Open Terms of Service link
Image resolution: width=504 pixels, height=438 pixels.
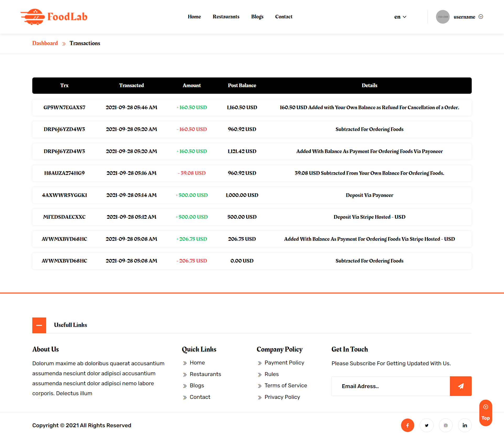click(x=286, y=385)
